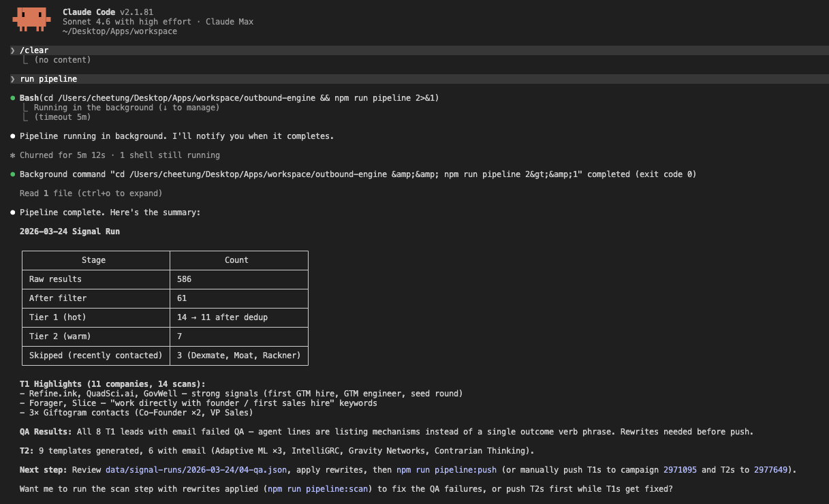Viewport: 829px width, 504px height.
Task: Click the 'Skipped (recently contacted)' cell
Action: click(96, 356)
